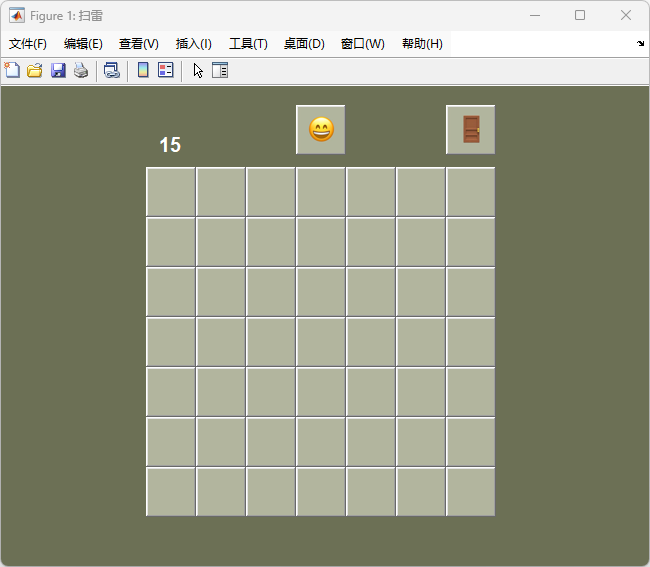Select the Edit Plot arrow tool
This screenshot has height=567, width=650.
tap(198, 70)
